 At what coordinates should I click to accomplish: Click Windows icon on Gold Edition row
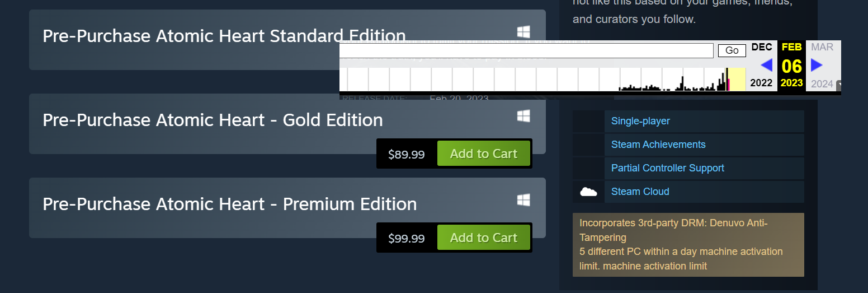click(x=523, y=116)
